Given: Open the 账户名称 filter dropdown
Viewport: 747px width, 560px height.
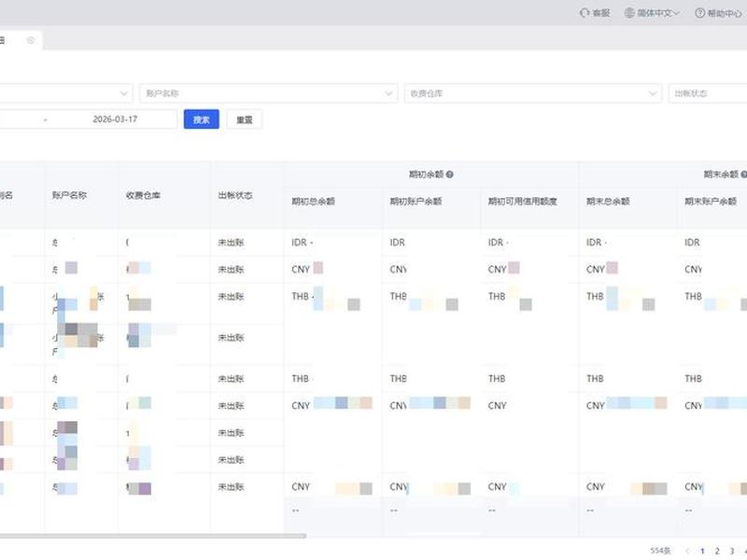Looking at the screenshot, I should (x=268, y=93).
